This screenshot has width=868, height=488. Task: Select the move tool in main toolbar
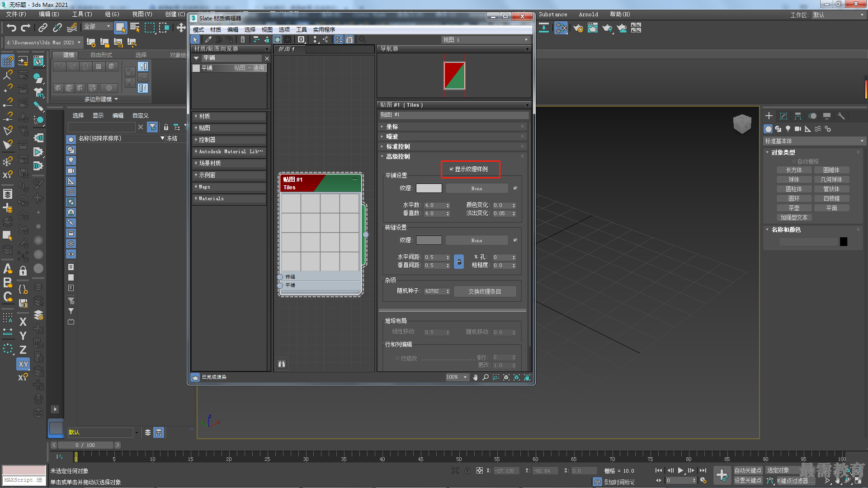[x=181, y=28]
